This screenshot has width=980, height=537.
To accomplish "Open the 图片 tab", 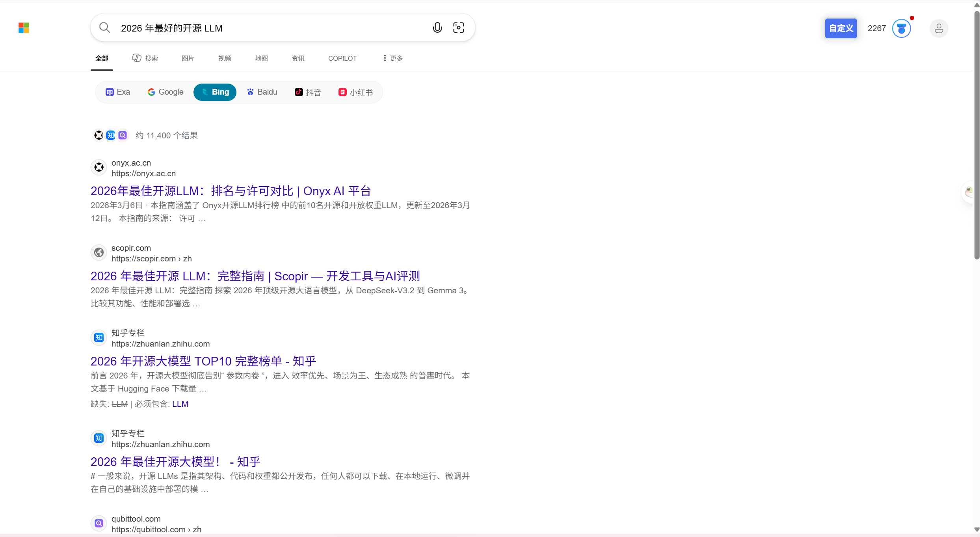I will coord(188,58).
